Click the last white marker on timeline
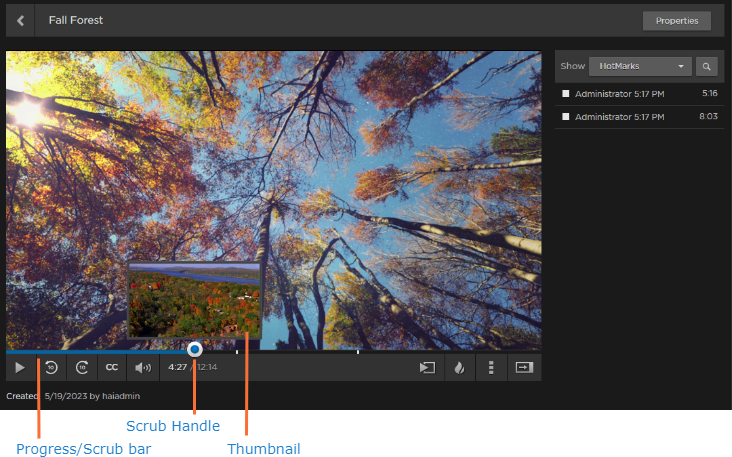The width and height of the screenshot is (732, 457). pyautogui.click(x=358, y=351)
